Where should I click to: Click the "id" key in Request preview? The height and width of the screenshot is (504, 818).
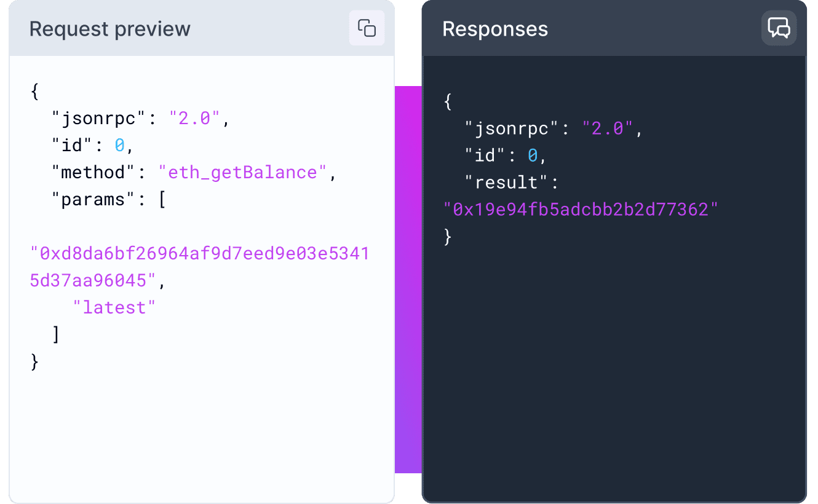coord(73,145)
